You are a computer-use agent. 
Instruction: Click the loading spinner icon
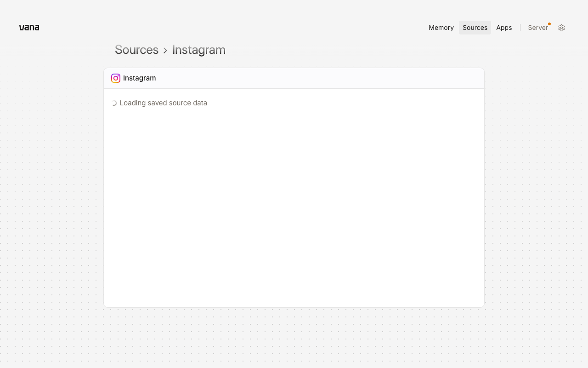[114, 103]
